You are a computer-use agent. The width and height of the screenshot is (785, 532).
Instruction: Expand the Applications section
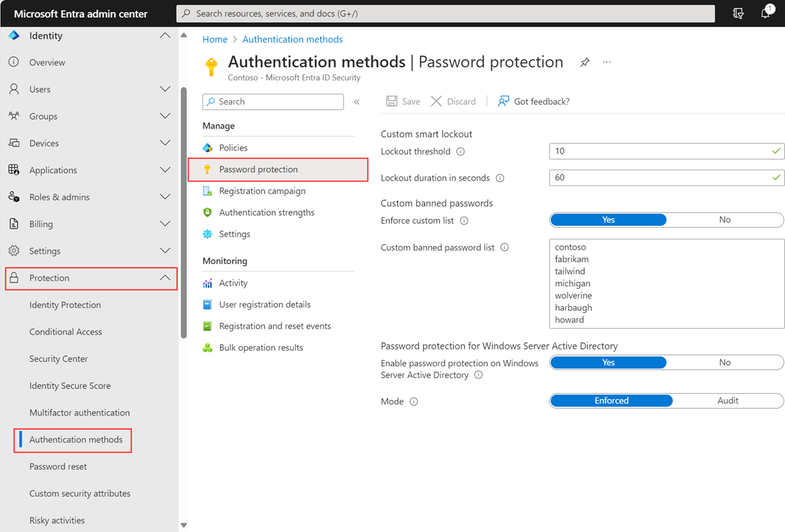(165, 169)
